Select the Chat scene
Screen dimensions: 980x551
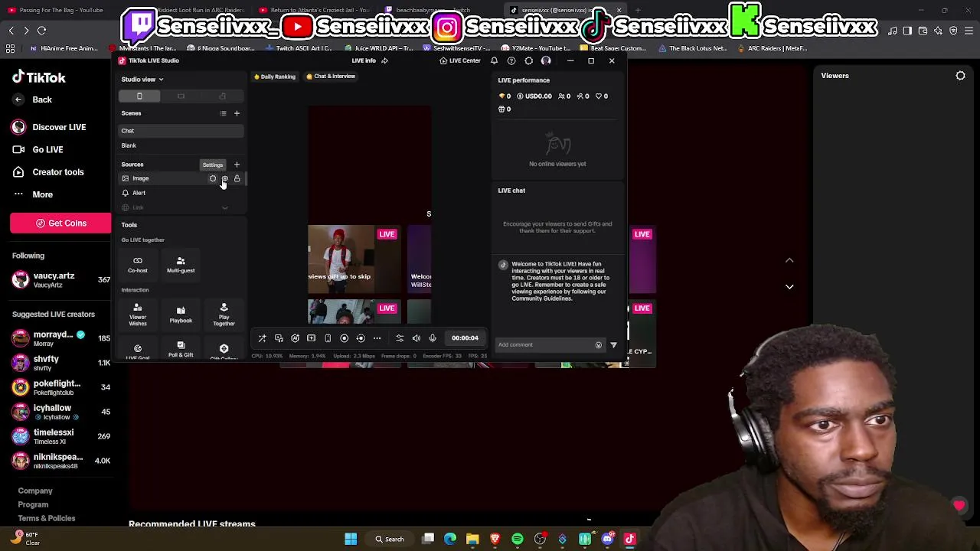[x=181, y=131]
